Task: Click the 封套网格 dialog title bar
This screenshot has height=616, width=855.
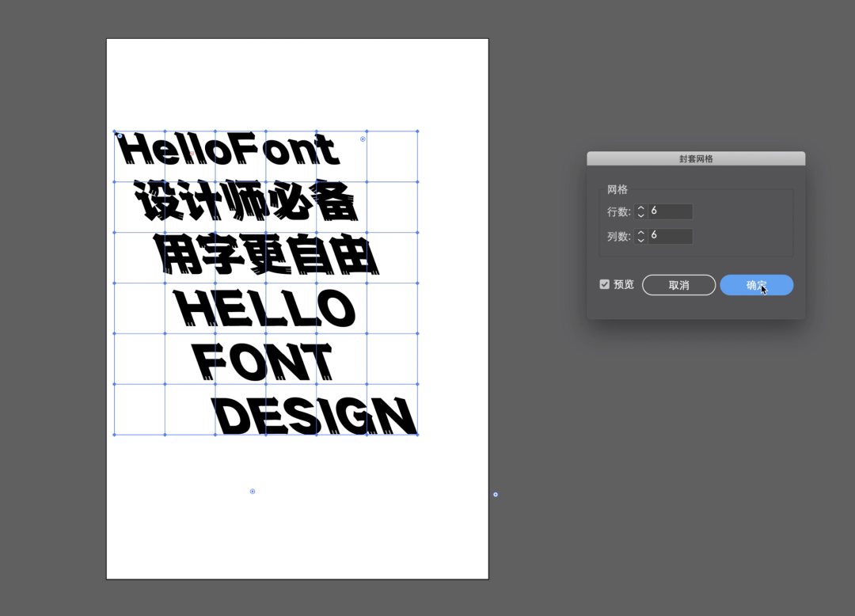Action: 695,158
